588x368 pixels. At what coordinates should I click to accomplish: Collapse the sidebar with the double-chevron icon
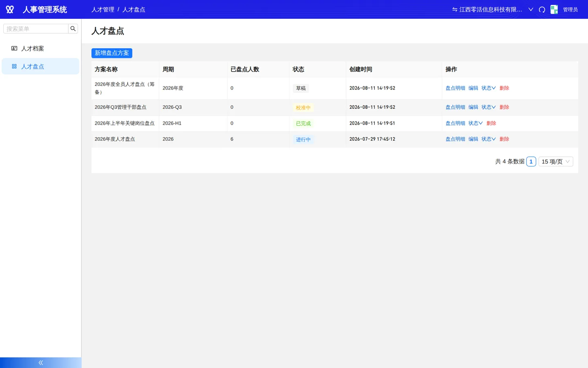41,363
